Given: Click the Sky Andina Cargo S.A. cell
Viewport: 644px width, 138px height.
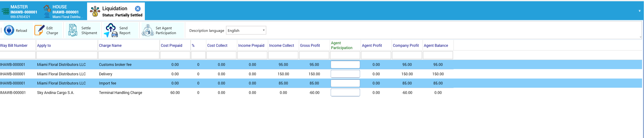Looking at the screenshot, I should point(55,93).
